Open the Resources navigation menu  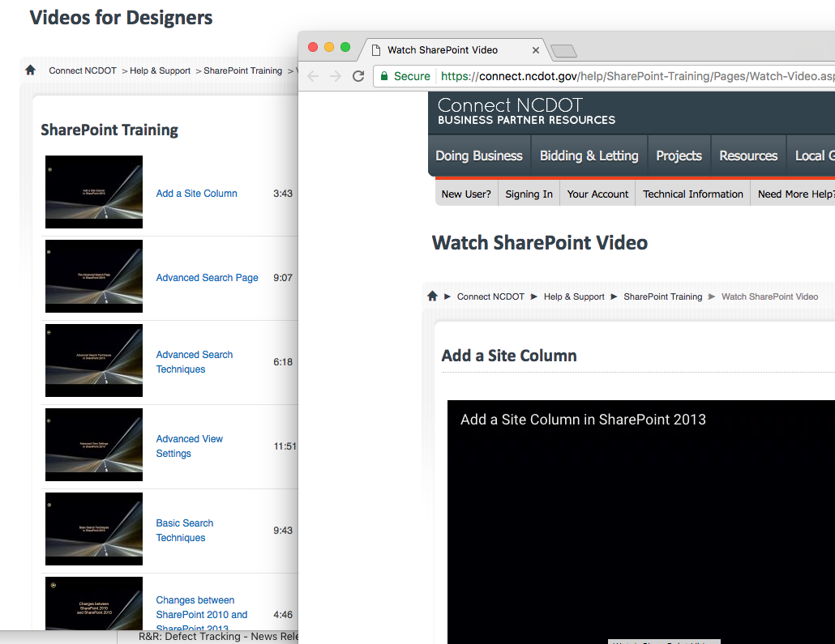pos(748,156)
